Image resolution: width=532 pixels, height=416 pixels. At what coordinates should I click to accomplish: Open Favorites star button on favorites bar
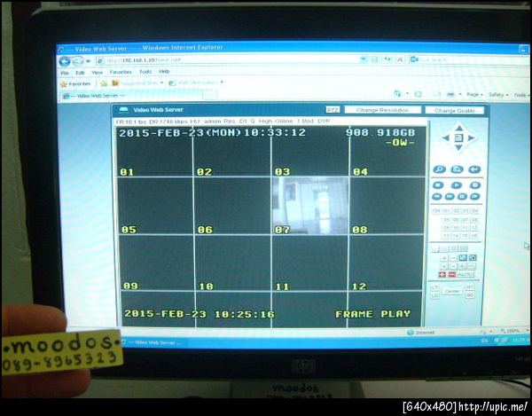pyautogui.click(x=75, y=83)
